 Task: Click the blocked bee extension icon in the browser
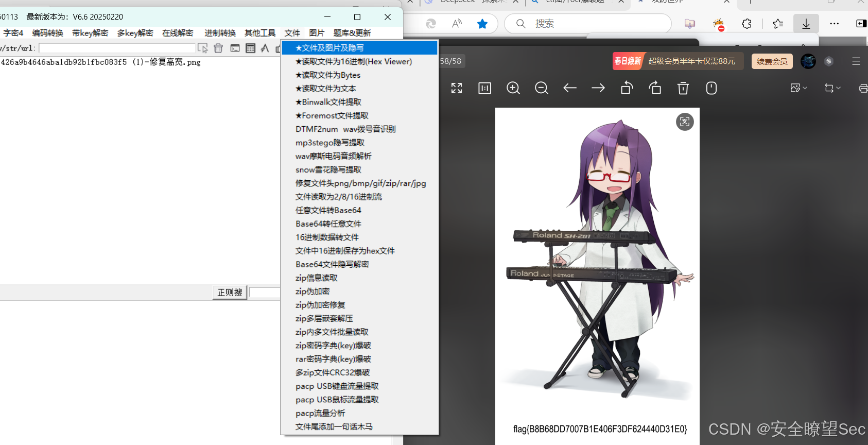tap(718, 24)
